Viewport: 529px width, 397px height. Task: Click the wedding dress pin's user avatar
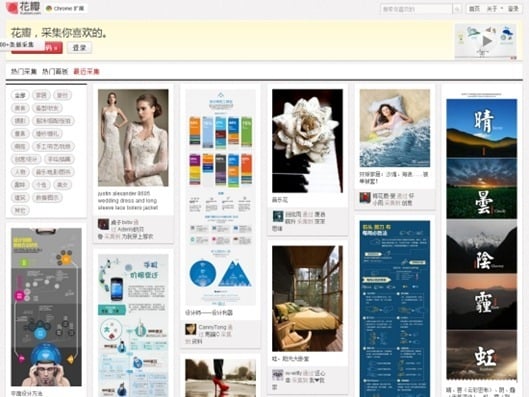pos(103,224)
